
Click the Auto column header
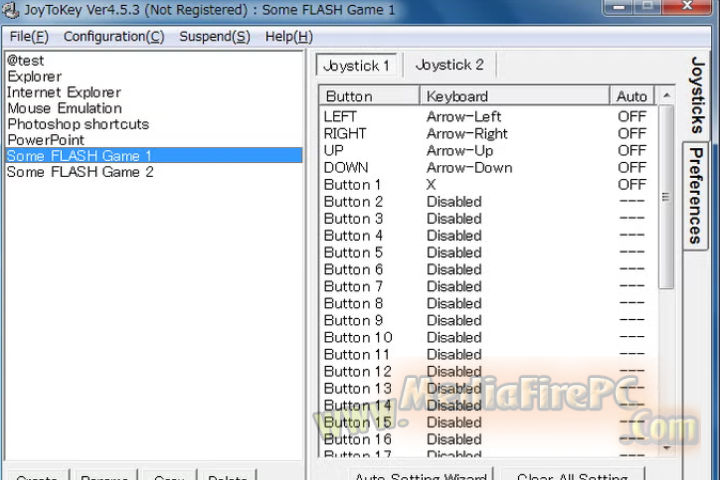(632, 96)
